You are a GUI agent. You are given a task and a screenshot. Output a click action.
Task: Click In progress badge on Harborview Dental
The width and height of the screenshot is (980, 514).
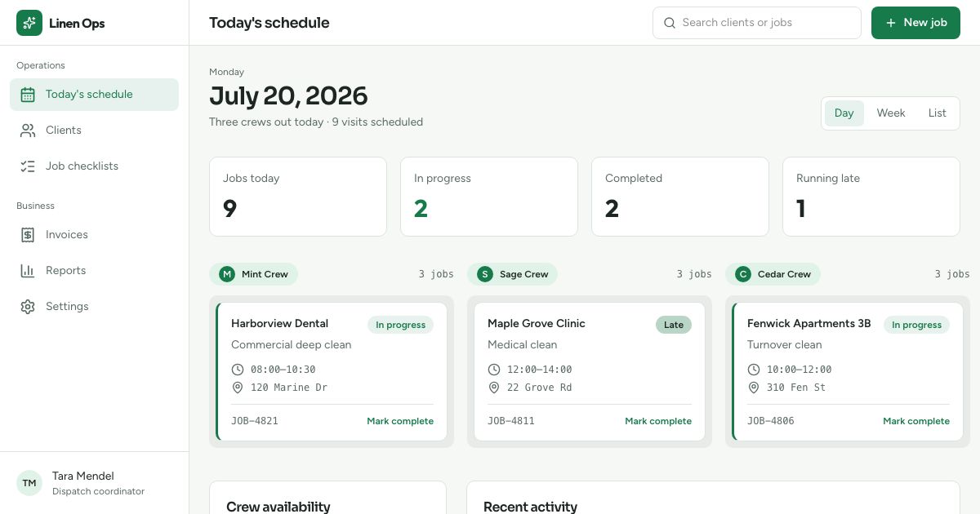tap(400, 325)
